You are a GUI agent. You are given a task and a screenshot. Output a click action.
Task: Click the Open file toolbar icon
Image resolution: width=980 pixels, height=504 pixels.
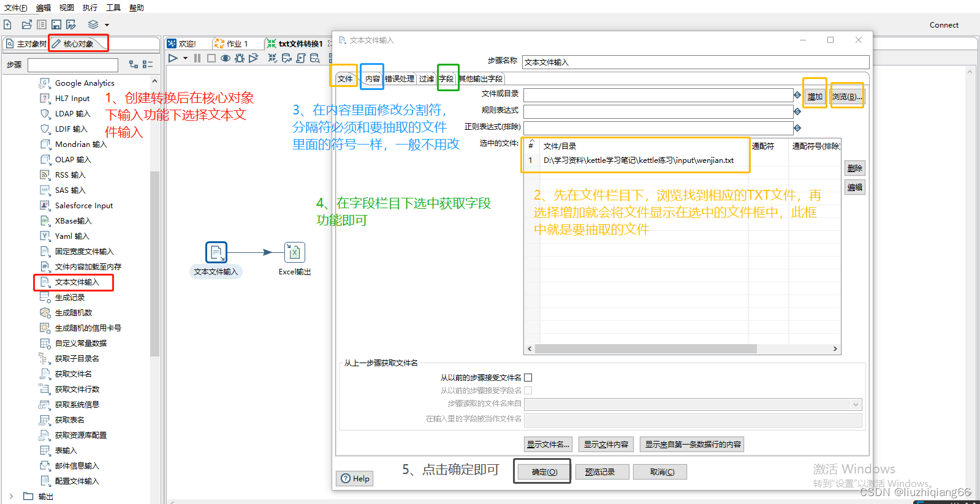coord(26,24)
